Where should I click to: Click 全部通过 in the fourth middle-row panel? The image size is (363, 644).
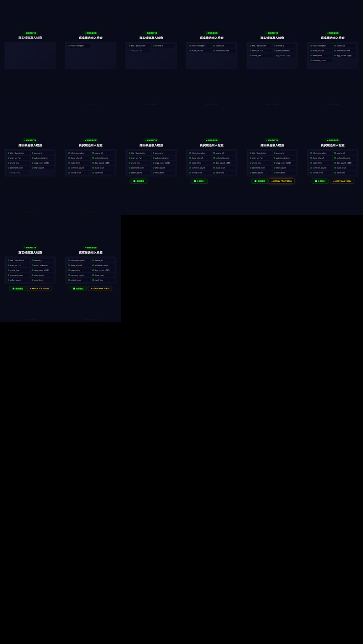coord(199,181)
